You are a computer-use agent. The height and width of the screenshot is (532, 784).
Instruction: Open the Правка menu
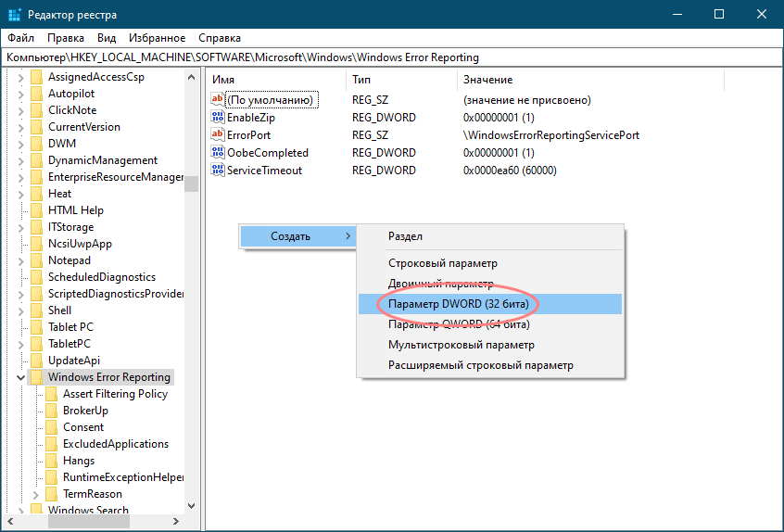65,38
